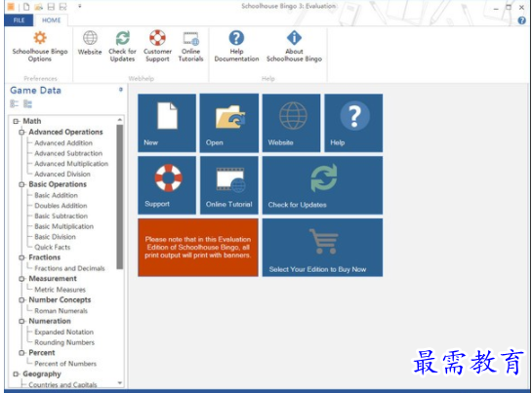
Task: Click the Open folder tile
Action: (229, 123)
